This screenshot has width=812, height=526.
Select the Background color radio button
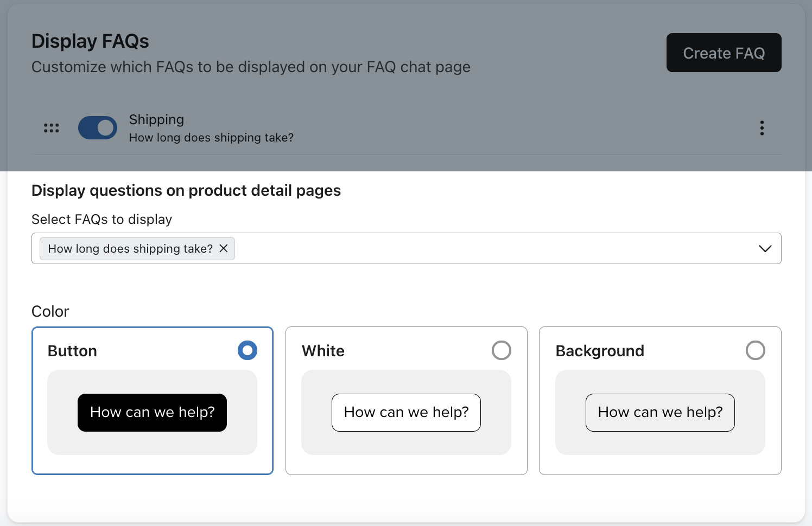755,350
